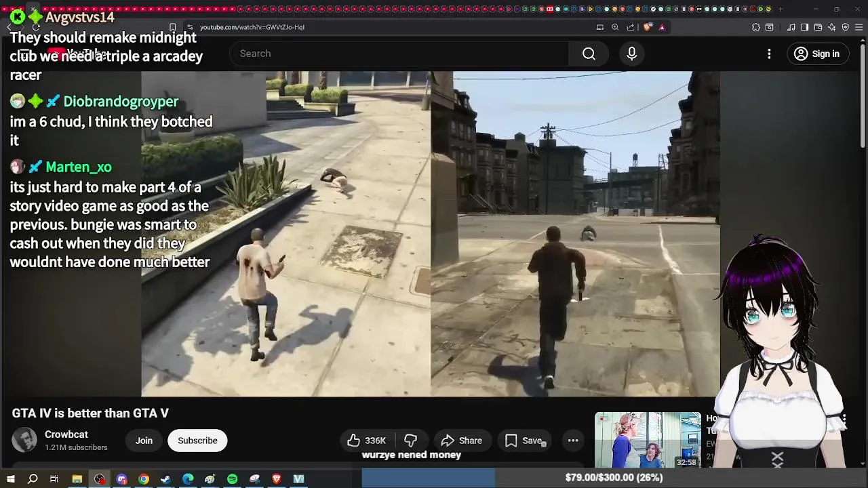Viewport: 868px width, 488px height.
Task: Click the share page icon in the address bar
Action: [631, 27]
